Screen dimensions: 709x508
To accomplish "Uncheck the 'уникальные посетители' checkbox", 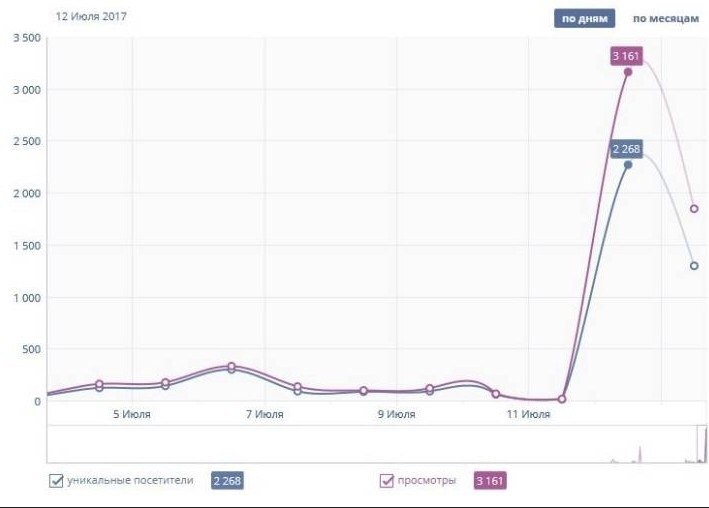I will [x=56, y=480].
